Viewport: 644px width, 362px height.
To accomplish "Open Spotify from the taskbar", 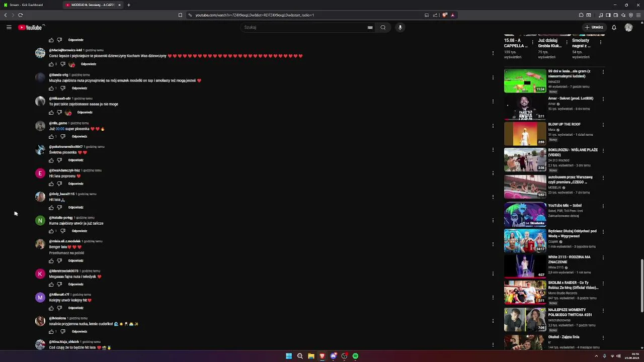I will pos(355,356).
